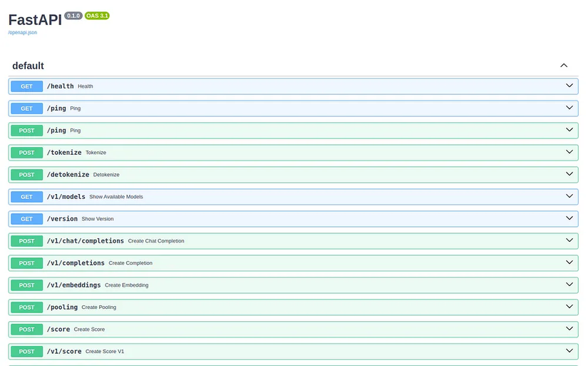Expand the /tokenize endpoint chevron
Viewport: 588px width, 366px height.
tap(569, 152)
